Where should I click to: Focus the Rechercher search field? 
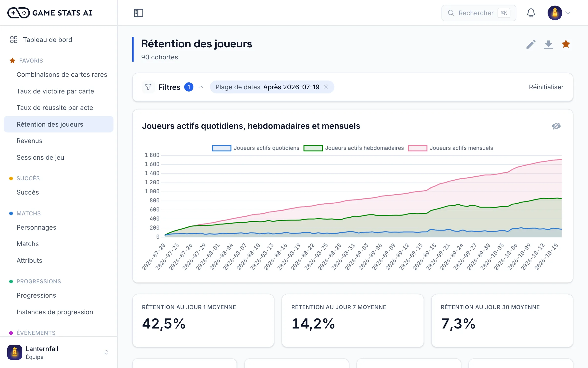[479, 13]
